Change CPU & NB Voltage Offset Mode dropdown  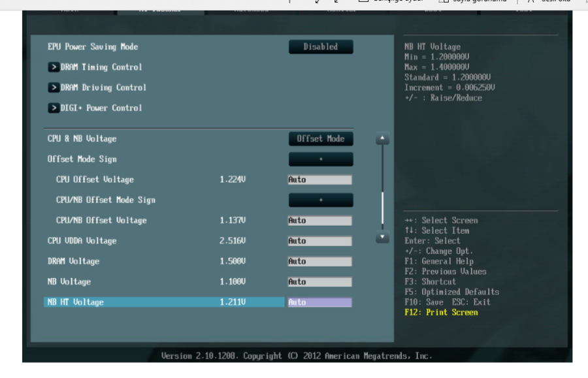pyautogui.click(x=321, y=138)
